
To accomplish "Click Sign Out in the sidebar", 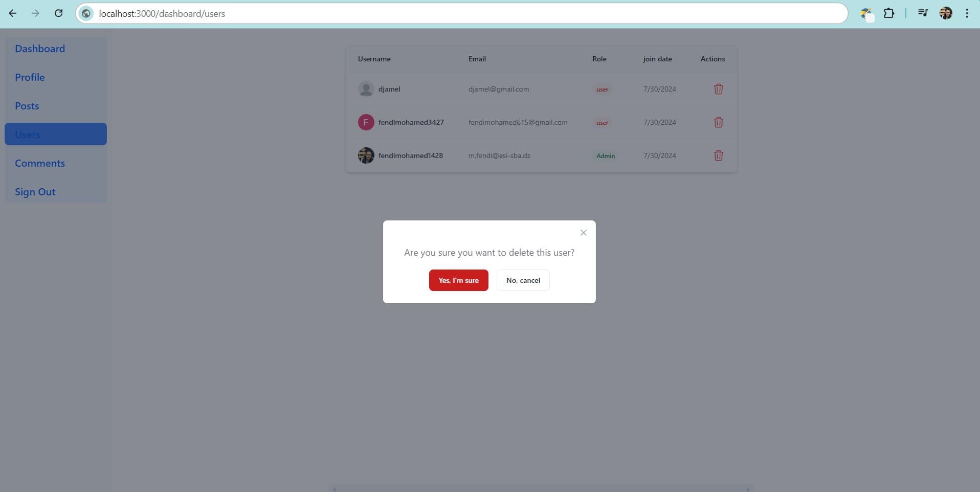I will [35, 192].
